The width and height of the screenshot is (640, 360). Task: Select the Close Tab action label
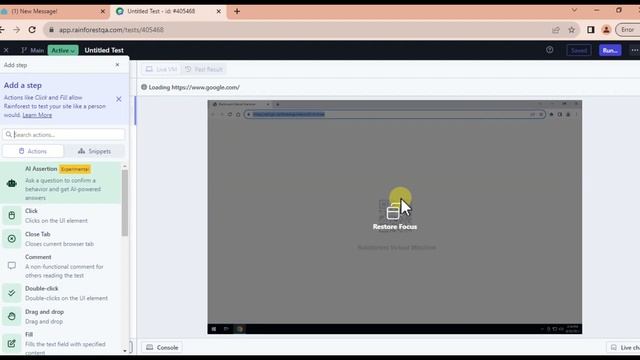click(38, 234)
